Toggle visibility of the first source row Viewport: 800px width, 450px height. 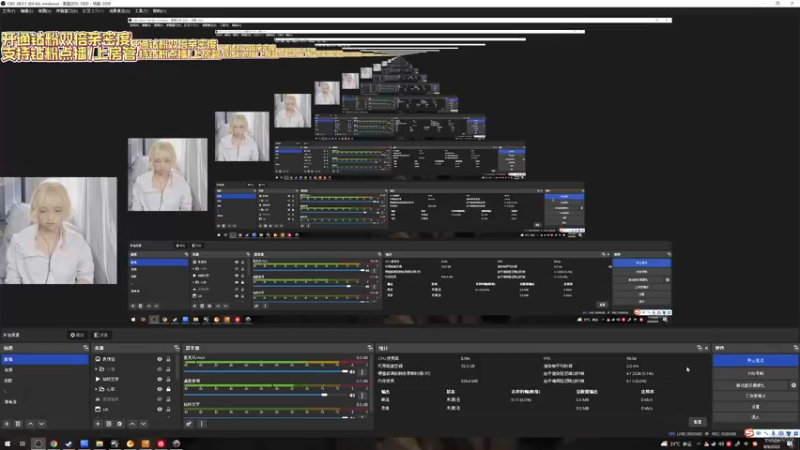point(160,359)
